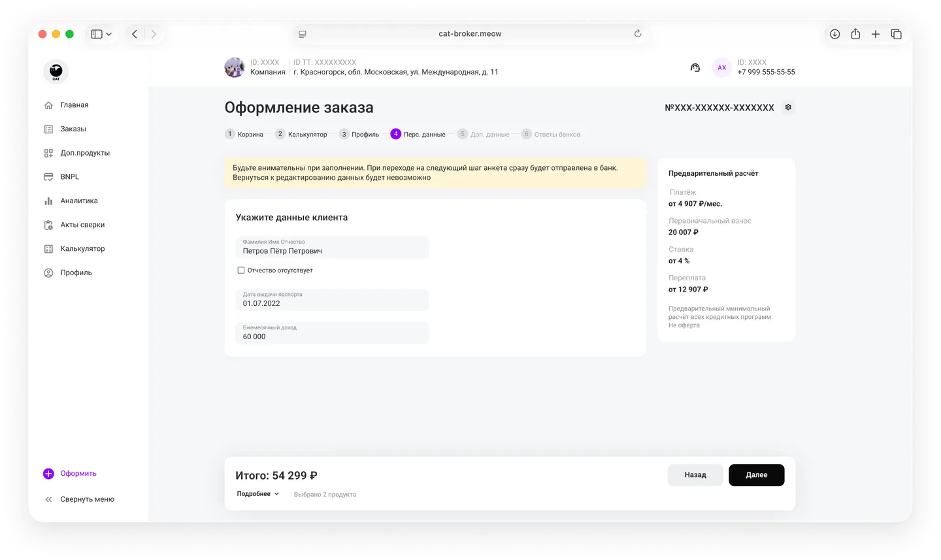The height and width of the screenshot is (560, 941).
Task: Open the BNPL card icon
Action: (48, 177)
